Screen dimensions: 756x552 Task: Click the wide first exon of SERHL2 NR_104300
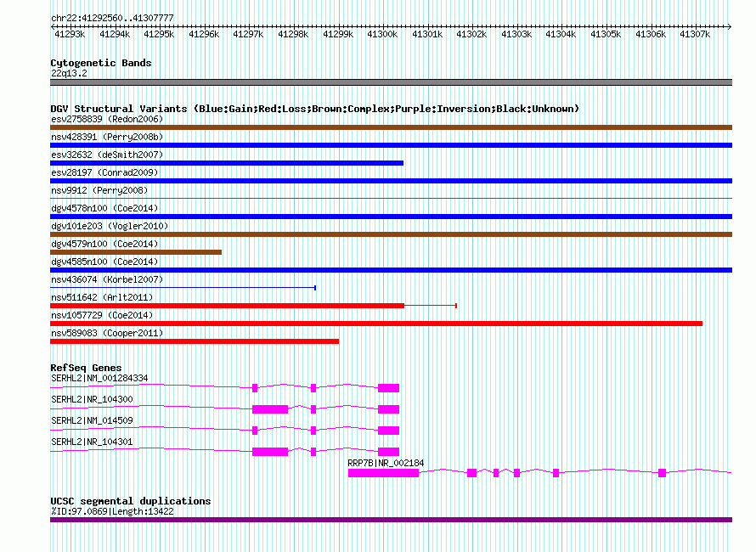point(270,409)
